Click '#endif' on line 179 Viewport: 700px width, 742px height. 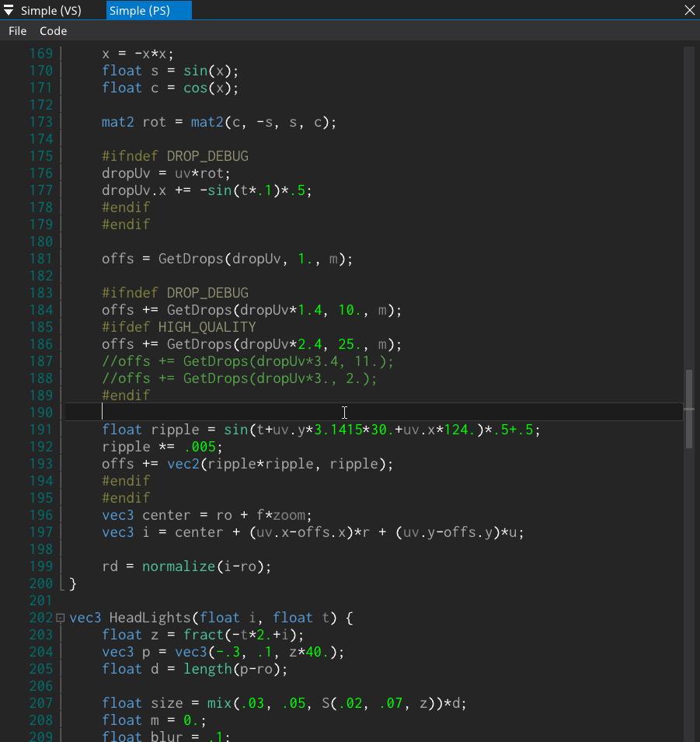[x=126, y=225]
